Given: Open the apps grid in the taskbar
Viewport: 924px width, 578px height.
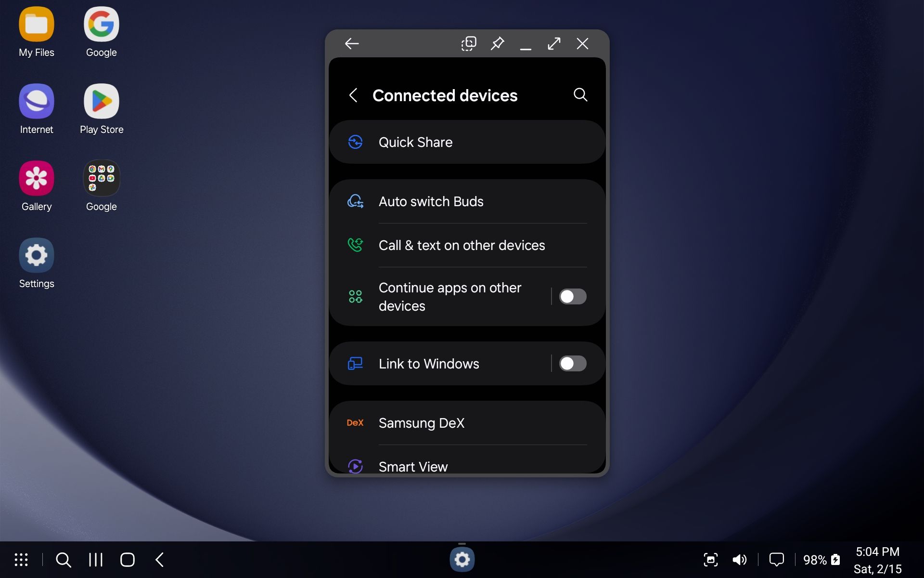Looking at the screenshot, I should [21, 560].
